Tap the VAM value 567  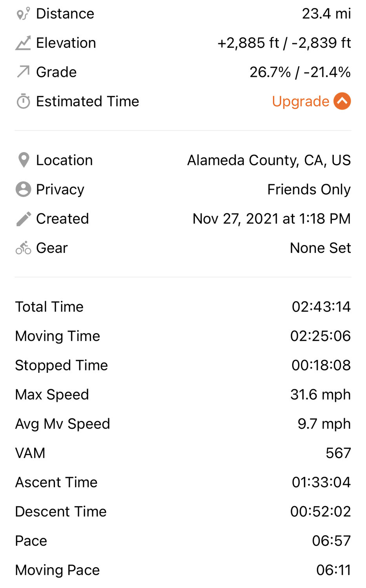pos(338,453)
